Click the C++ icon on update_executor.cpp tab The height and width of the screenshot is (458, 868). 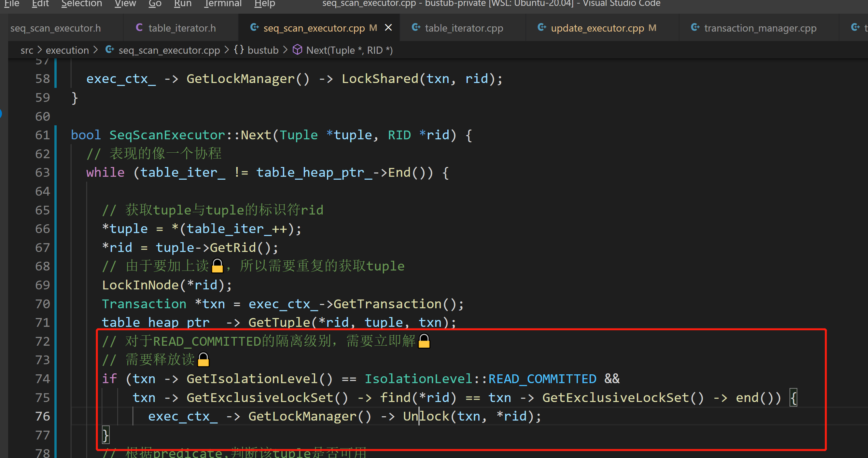click(x=542, y=28)
